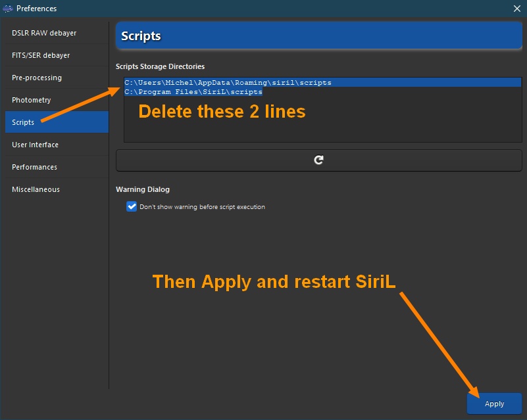The image size is (527, 420).
Task: Click the Warning Dialog heading
Action: point(143,189)
